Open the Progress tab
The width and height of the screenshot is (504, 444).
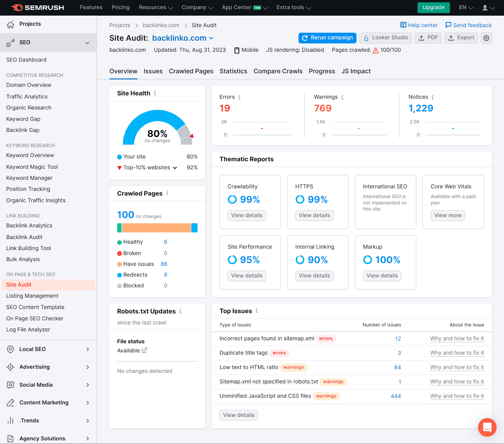tap(322, 71)
